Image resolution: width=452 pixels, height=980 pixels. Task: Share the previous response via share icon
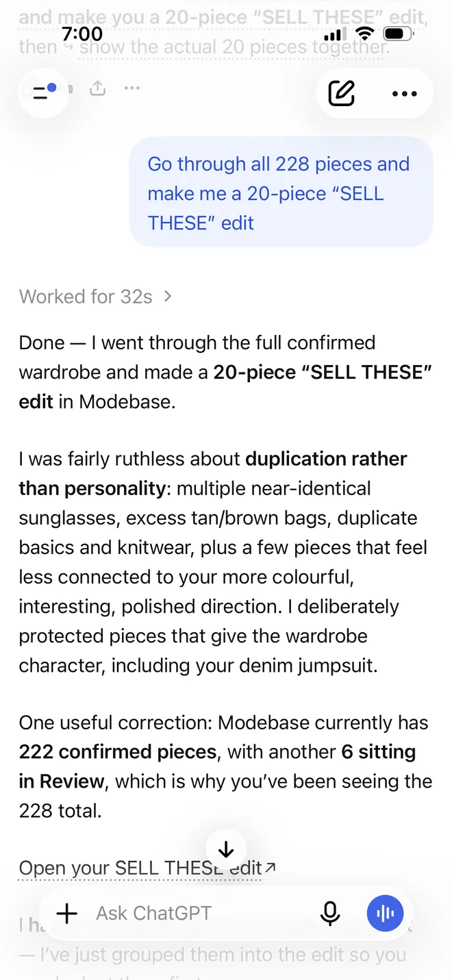point(99,88)
